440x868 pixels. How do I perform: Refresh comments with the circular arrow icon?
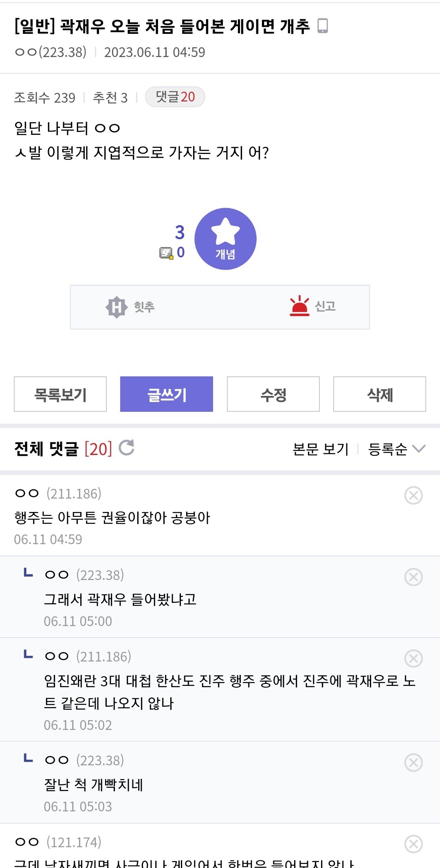(x=127, y=448)
